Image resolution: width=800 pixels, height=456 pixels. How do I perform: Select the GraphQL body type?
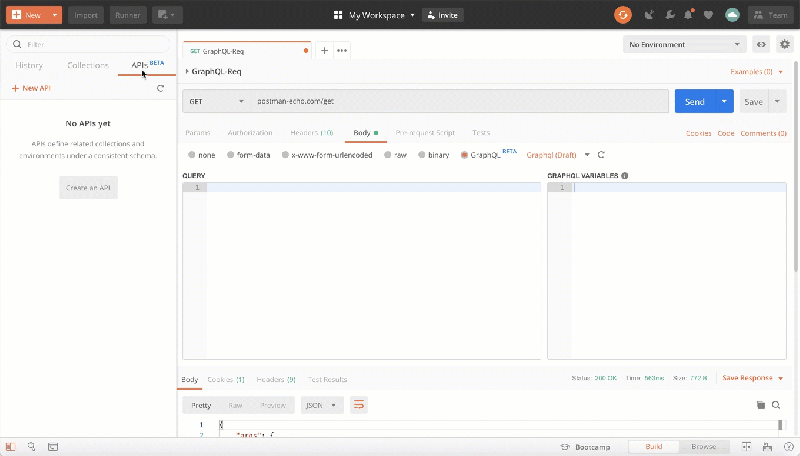tap(464, 155)
